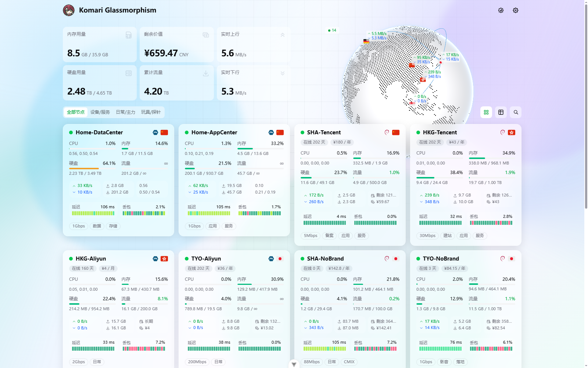Open the 玩具/探针 tab
588x368 pixels.
tap(151, 112)
